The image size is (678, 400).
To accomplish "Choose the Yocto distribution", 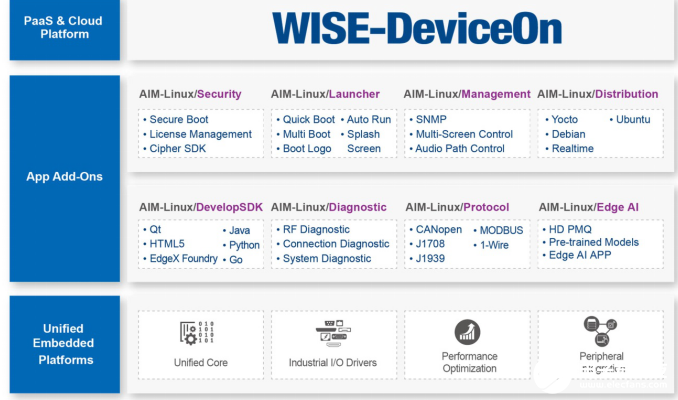I will (x=564, y=119).
